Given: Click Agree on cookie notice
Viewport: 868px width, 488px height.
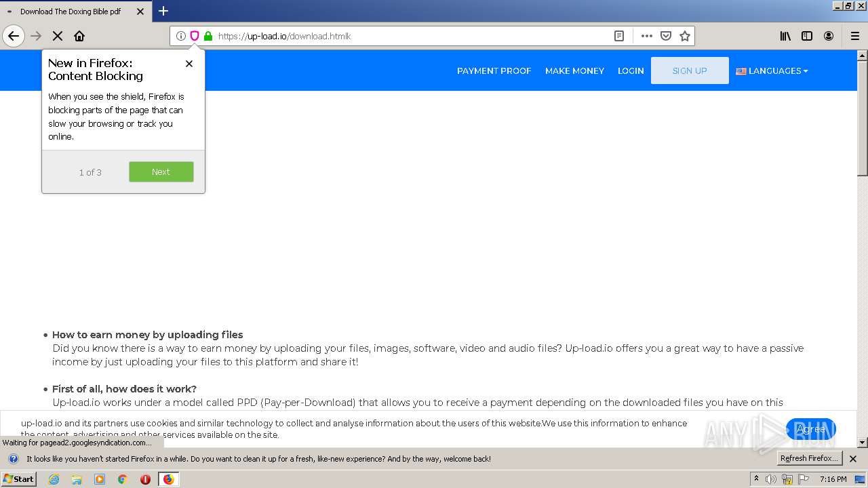Looking at the screenshot, I should click(x=811, y=429).
